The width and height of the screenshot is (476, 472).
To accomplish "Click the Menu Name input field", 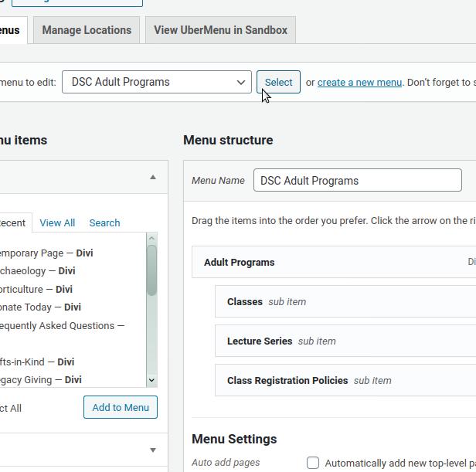I will (358, 180).
